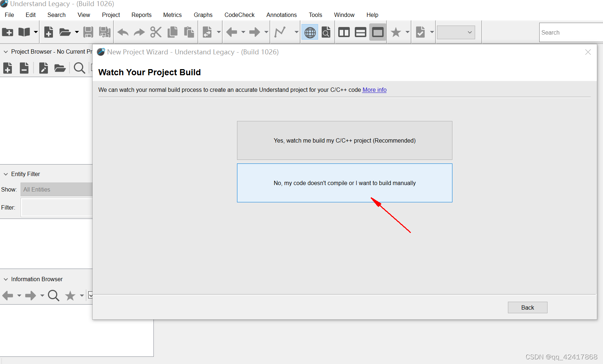Switch to single window layout
The width and height of the screenshot is (603, 364).
[378, 32]
